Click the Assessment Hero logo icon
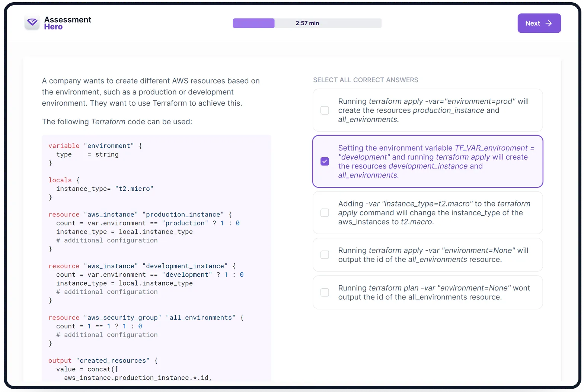 tap(32, 23)
